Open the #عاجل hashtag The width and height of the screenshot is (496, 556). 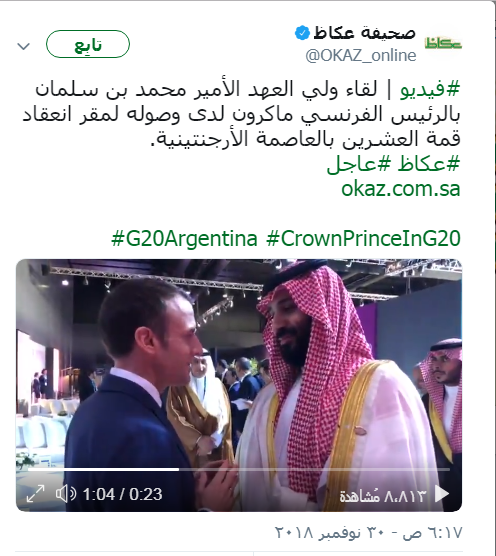(x=359, y=165)
